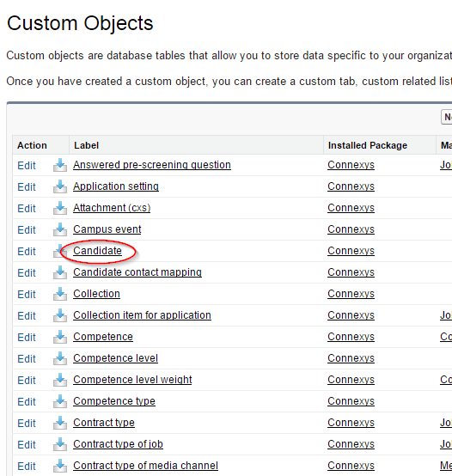The height and width of the screenshot is (476, 452).
Task: Click the Label column header
Action: (x=87, y=145)
